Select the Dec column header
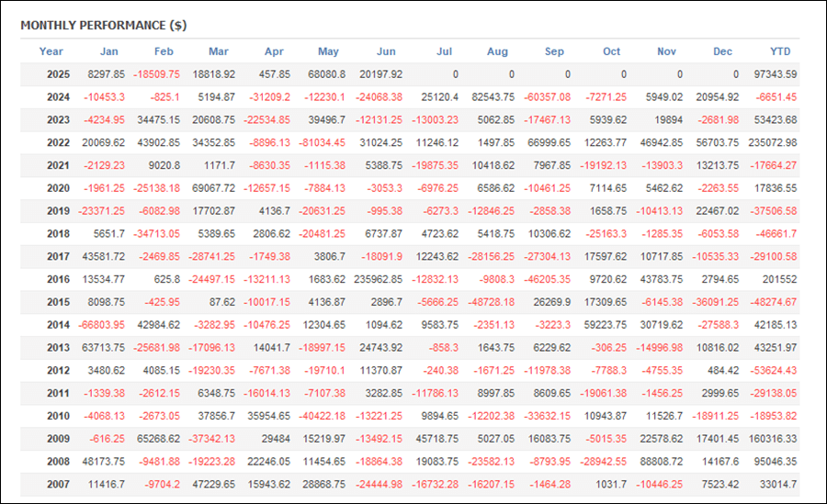Image resolution: width=827 pixels, height=504 pixels. point(722,51)
